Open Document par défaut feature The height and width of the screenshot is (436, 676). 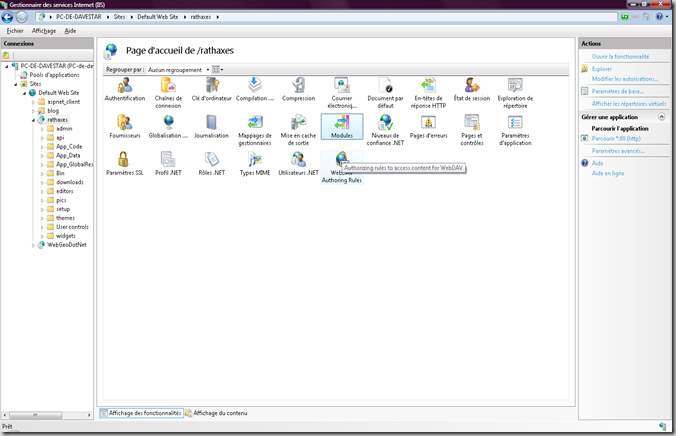pyautogui.click(x=385, y=93)
